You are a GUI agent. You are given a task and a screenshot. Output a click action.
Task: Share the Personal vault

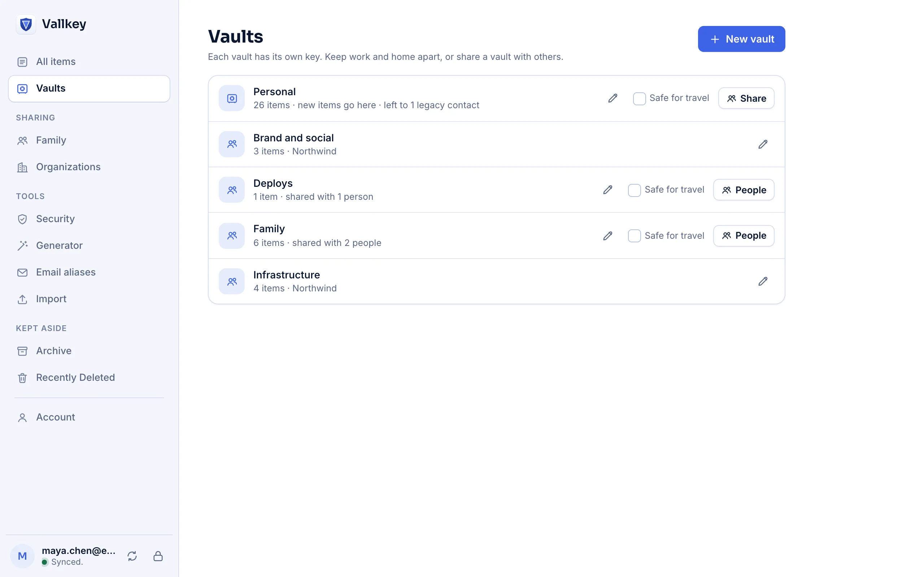746,98
